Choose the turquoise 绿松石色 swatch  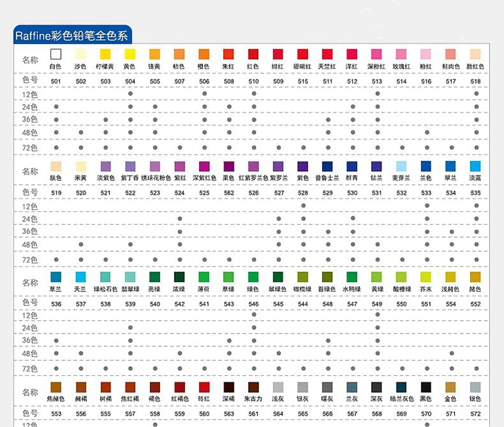(x=105, y=277)
